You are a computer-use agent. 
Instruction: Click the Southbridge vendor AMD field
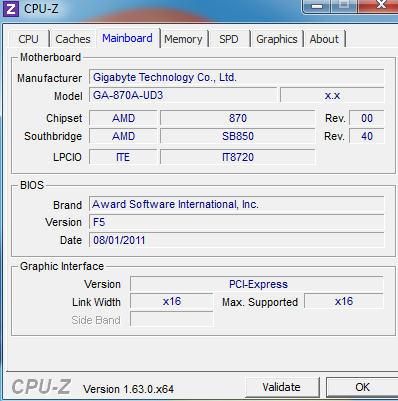123,136
